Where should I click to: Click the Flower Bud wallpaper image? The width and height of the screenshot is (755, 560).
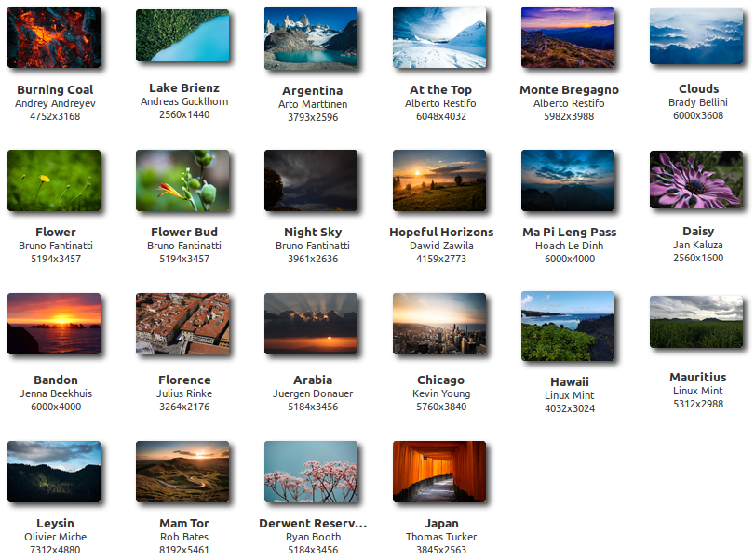182,180
